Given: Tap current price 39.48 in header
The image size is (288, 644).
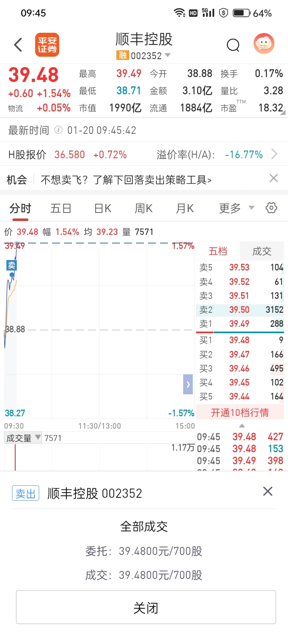Looking at the screenshot, I should tap(34, 75).
